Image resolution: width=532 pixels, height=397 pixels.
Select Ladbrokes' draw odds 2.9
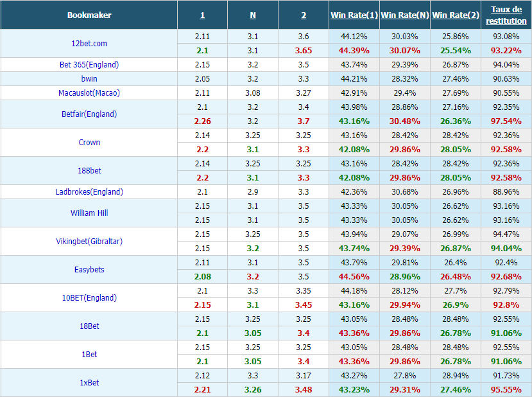[x=253, y=192]
